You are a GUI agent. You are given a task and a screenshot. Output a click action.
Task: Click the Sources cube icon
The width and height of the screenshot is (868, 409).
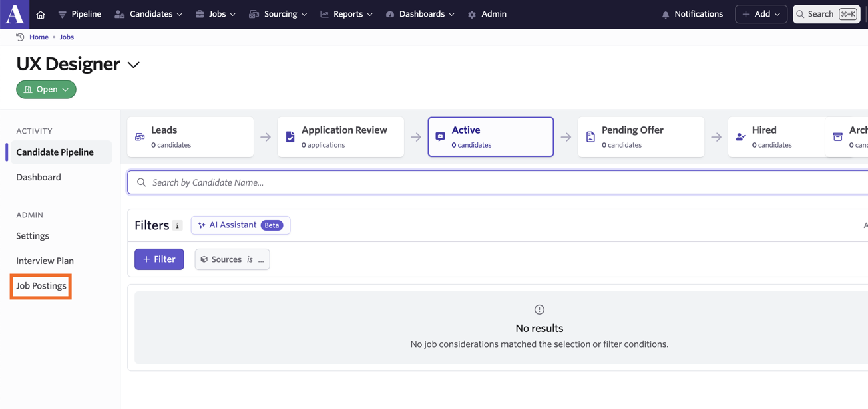coord(204,259)
